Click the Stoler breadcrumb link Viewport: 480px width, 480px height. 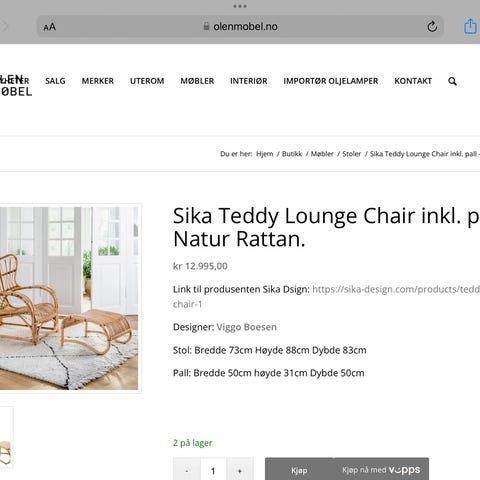[352, 154]
